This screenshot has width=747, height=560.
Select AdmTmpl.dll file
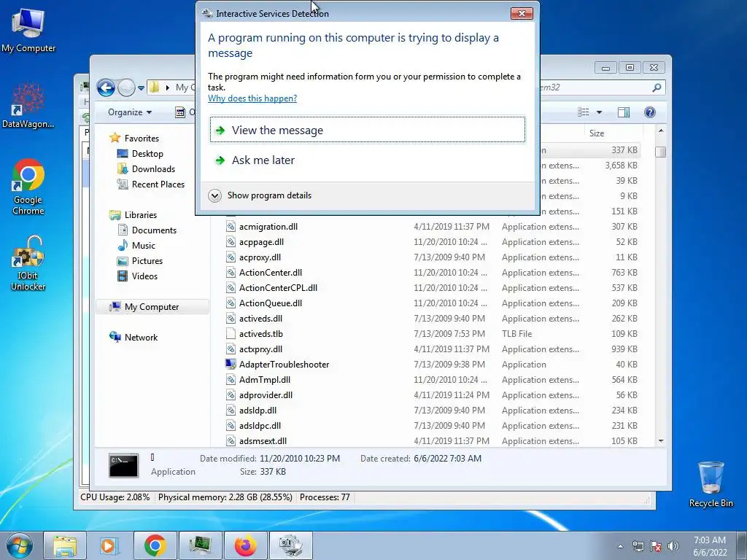(x=432, y=379)
